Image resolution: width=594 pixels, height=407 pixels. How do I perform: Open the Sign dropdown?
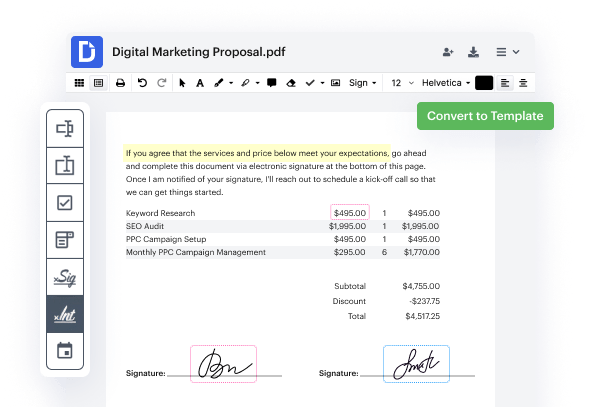[363, 83]
